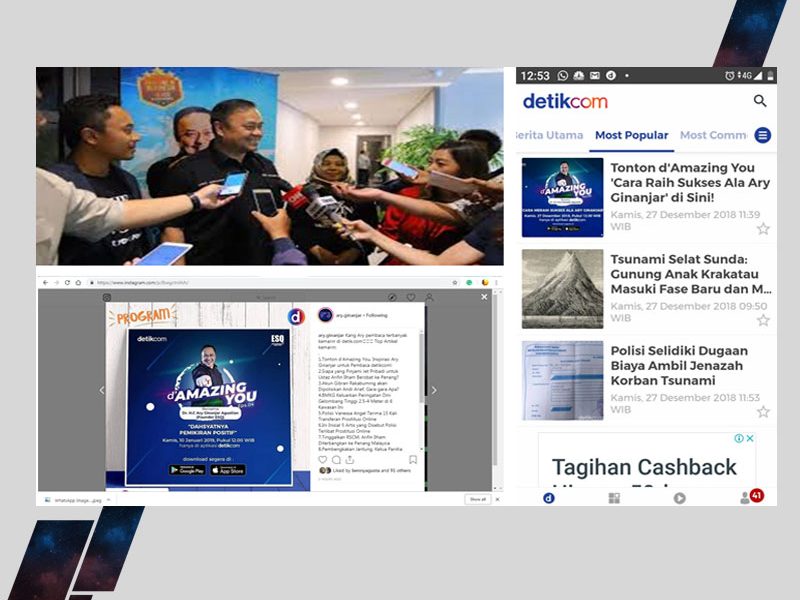Open the Krakatau mountain article thumbnail
The image size is (800, 600).
coord(562,289)
